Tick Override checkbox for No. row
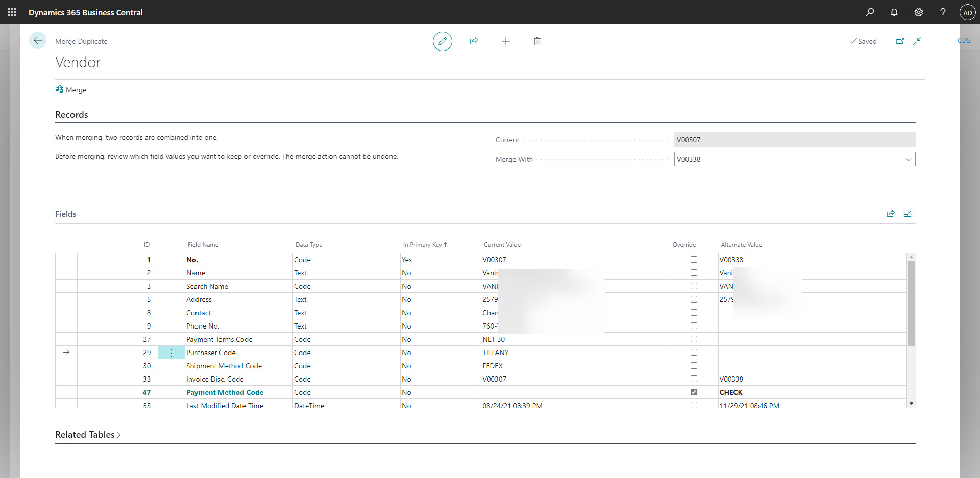Viewport: 980px width, 478px height. [x=694, y=260]
